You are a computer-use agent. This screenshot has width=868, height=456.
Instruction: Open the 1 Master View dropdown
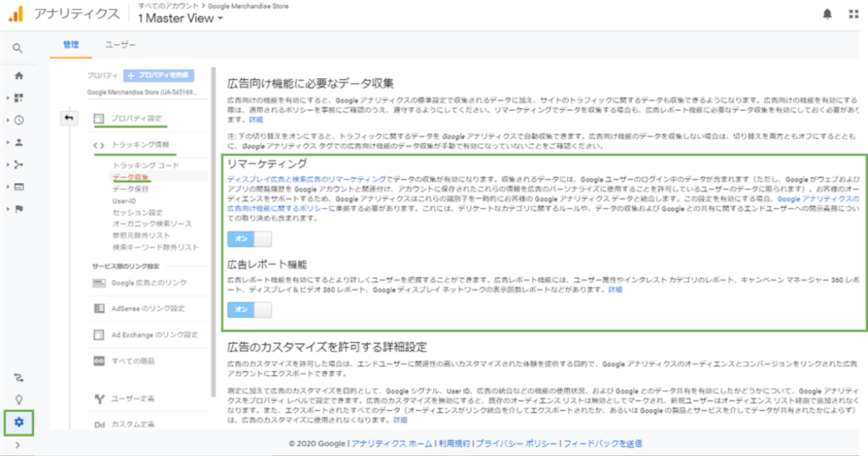click(x=181, y=19)
